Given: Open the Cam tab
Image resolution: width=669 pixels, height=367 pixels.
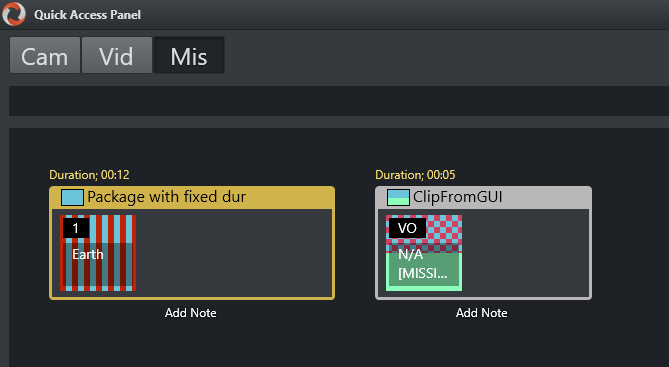Looking at the screenshot, I should coord(45,55).
